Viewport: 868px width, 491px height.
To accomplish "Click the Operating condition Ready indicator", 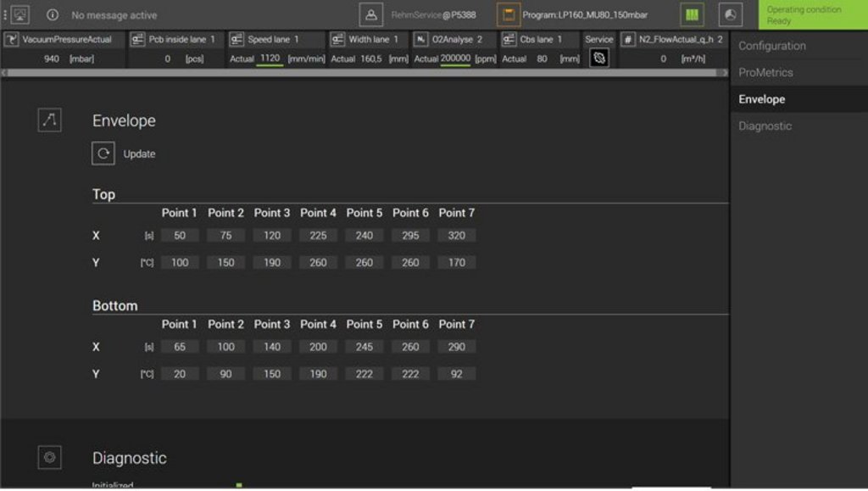I will point(812,15).
